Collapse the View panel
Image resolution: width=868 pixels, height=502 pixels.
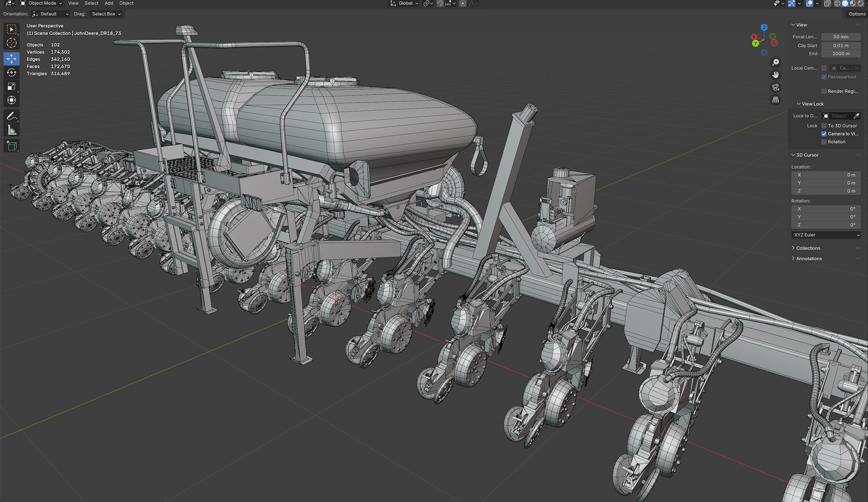point(799,25)
